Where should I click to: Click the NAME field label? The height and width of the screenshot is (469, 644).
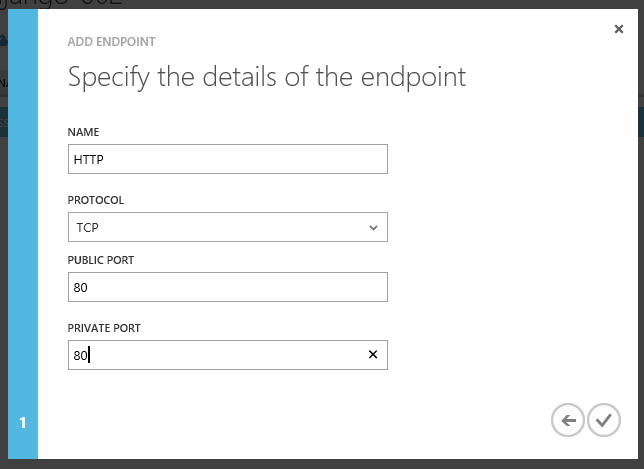point(83,132)
